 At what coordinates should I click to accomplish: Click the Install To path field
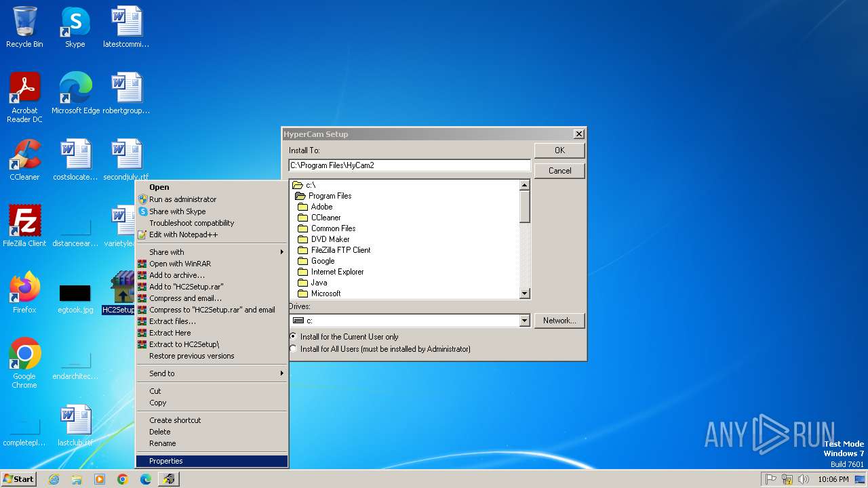(x=410, y=165)
